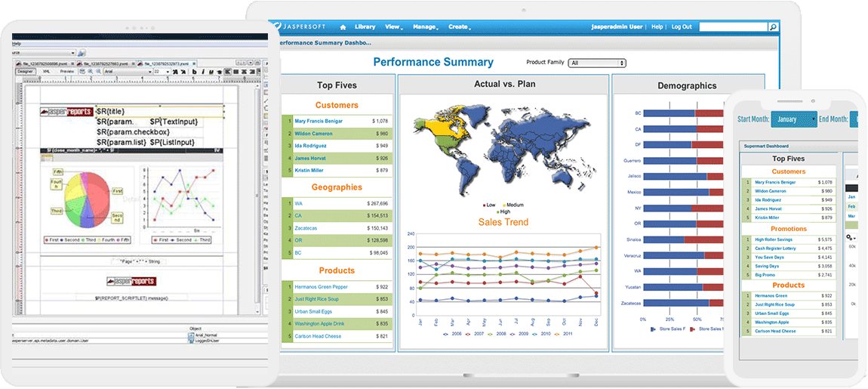This screenshot has width=868, height=389.
Task: Click the Help link in Jaspersoft header
Action: tap(657, 26)
